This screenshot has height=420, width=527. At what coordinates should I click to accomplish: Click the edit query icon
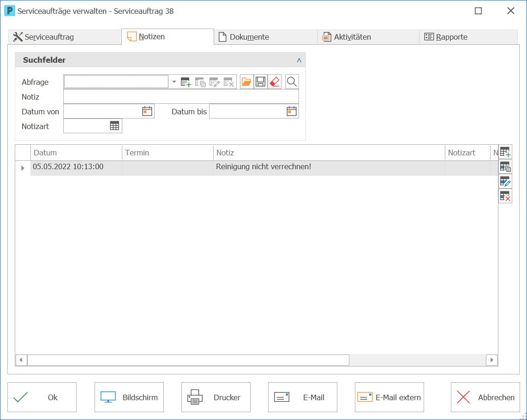click(215, 82)
